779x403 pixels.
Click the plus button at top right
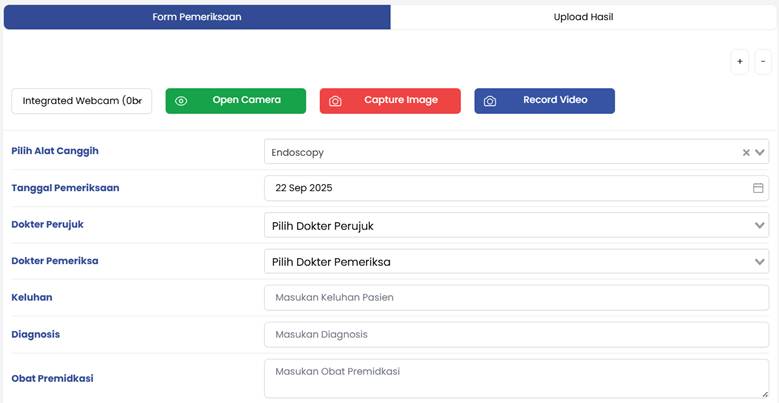pos(740,62)
